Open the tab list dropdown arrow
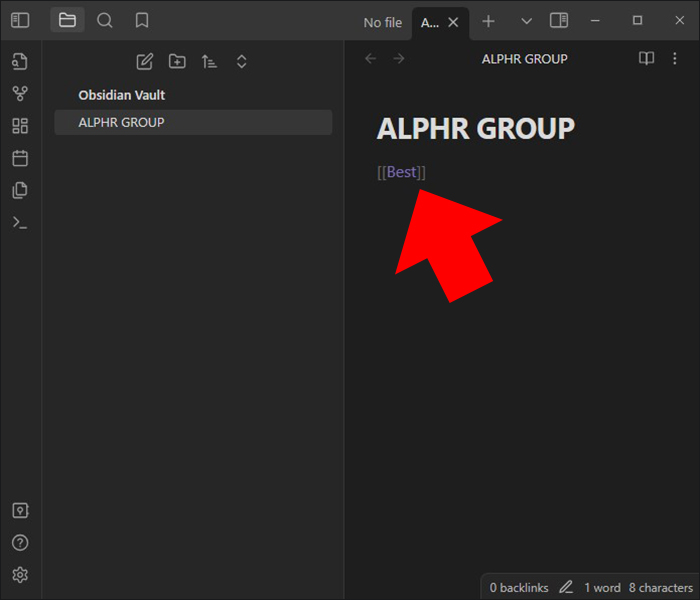Viewport: 700px width, 600px height. point(526,21)
